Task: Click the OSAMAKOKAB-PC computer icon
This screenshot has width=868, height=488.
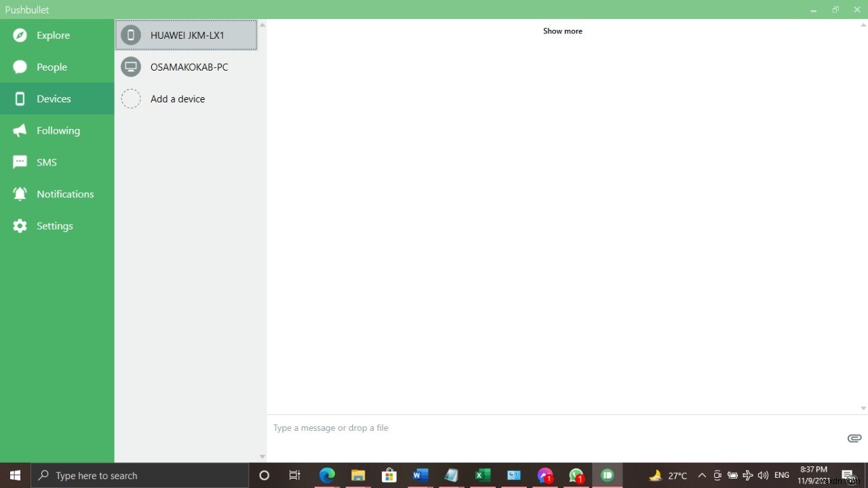Action: pyautogui.click(x=131, y=67)
